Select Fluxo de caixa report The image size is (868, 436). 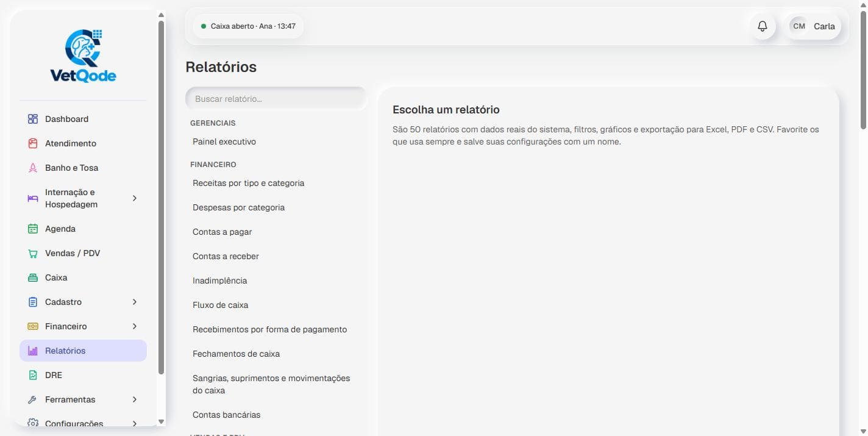(277, 305)
